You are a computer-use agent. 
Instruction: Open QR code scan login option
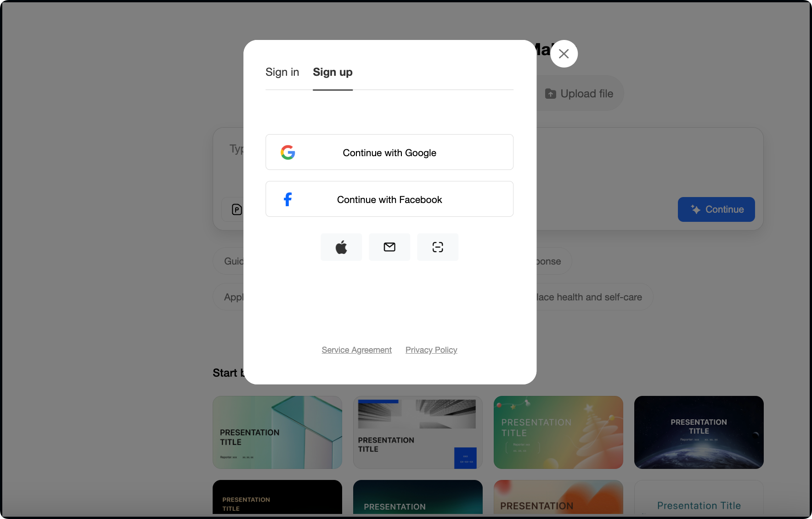click(438, 247)
